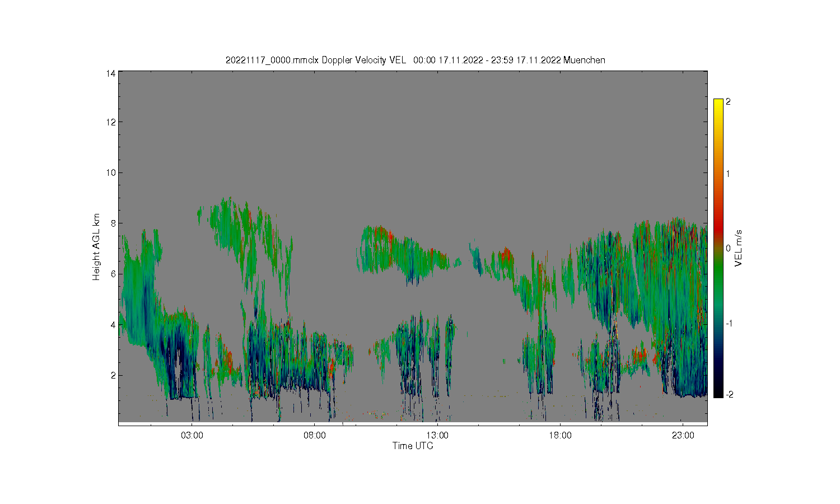840x504 pixels.
Task: Click the colorbar's top value 2
Action: click(x=728, y=102)
